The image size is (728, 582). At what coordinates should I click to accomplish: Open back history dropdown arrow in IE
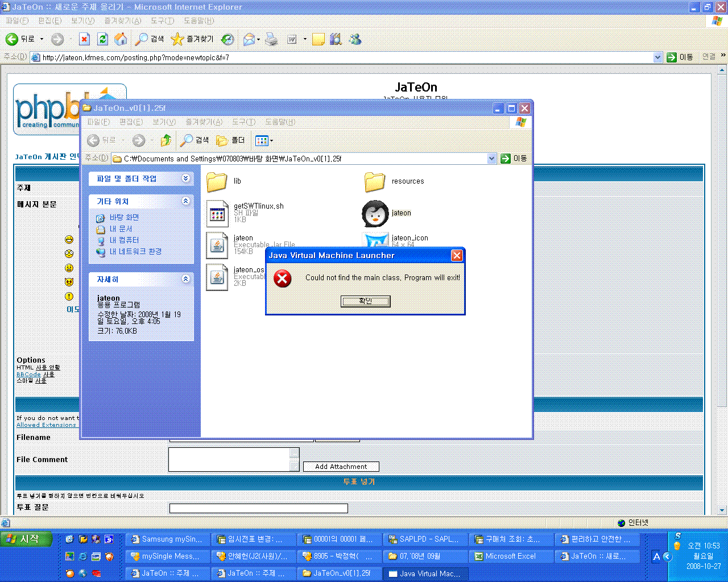click(x=42, y=39)
